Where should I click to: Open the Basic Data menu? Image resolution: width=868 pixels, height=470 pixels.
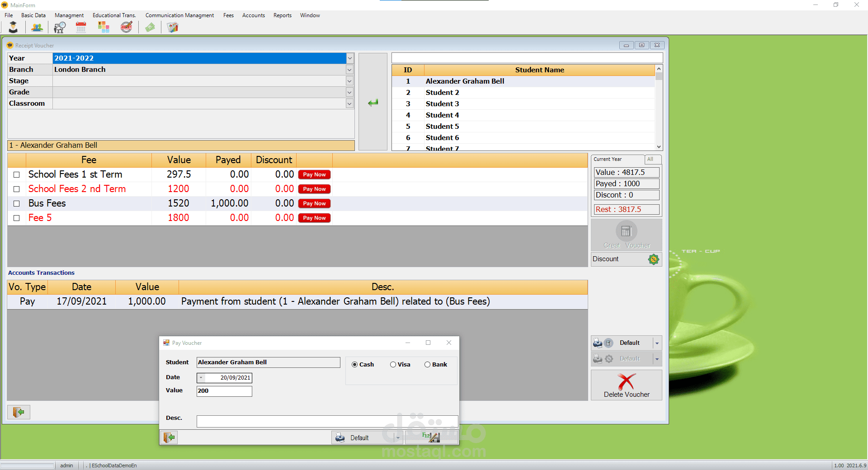point(33,15)
